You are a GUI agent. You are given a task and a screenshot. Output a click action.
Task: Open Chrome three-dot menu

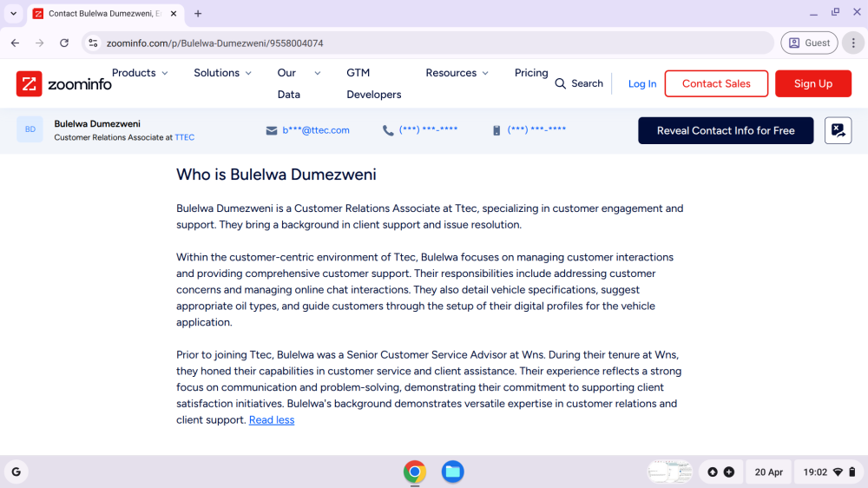coord(853,43)
